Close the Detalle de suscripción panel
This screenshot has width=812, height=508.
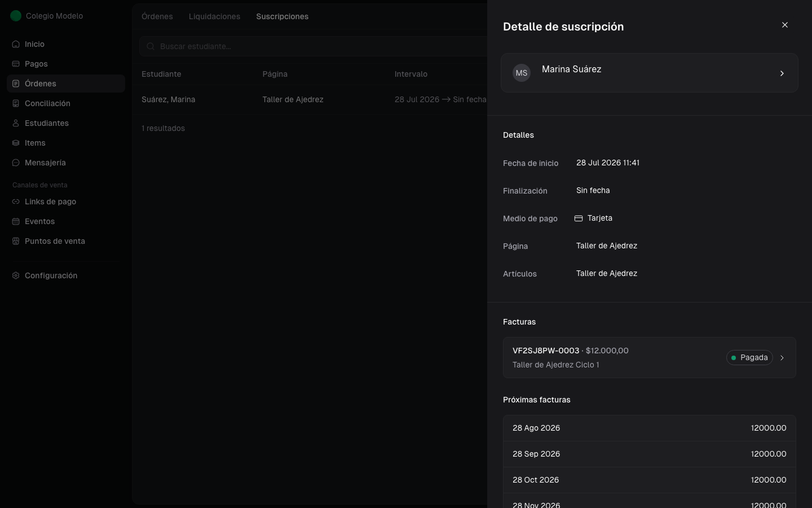click(785, 25)
